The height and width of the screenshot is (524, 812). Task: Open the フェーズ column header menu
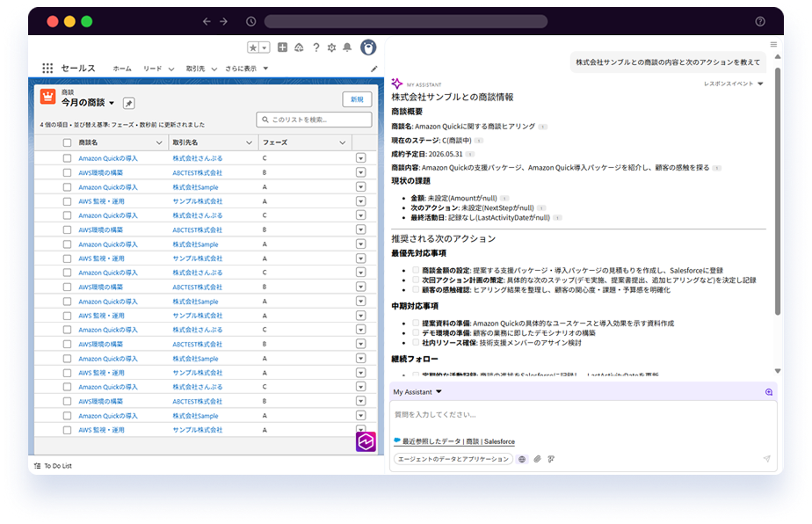pyautogui.click(x=342, y=142)
